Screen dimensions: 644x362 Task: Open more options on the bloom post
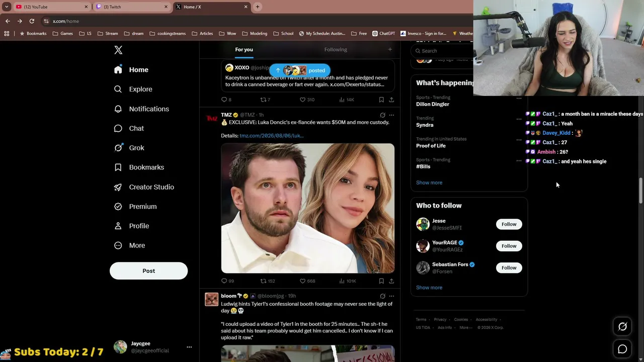pos(391,296)
